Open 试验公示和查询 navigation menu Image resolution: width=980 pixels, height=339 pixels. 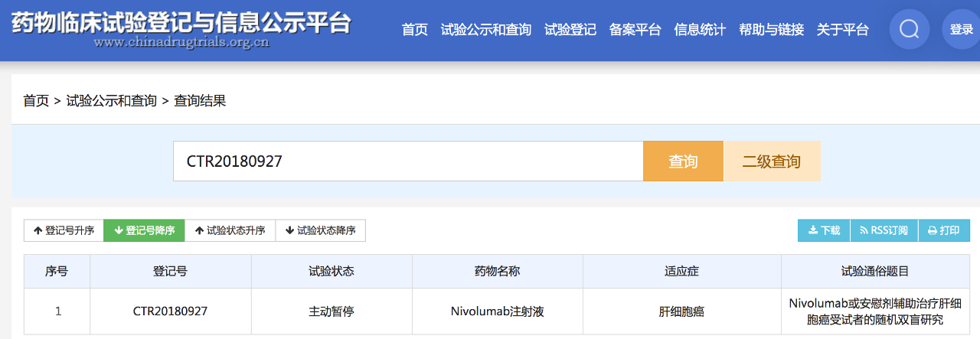click(486, 30)
